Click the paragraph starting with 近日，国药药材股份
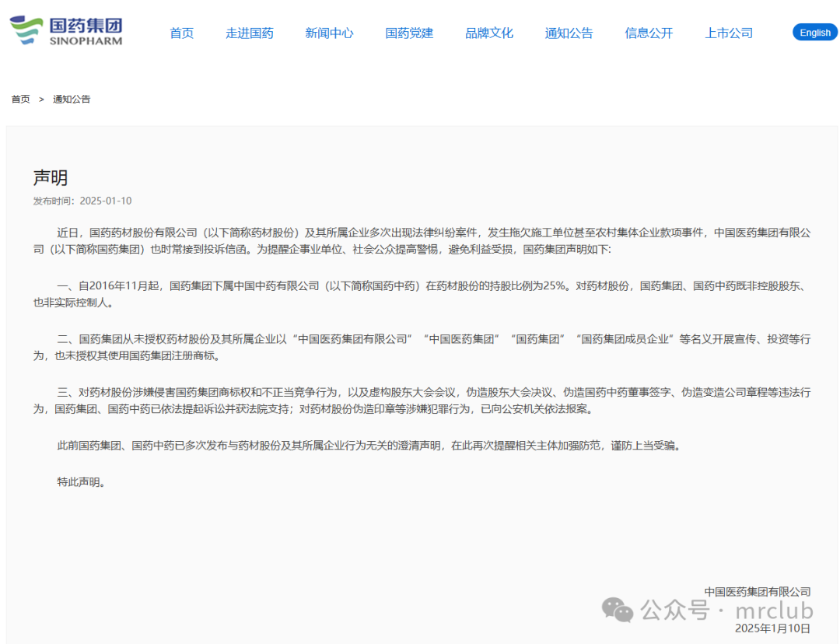This screenshot has height=644, width=840. pyautogui.click(x=422, y=241)
